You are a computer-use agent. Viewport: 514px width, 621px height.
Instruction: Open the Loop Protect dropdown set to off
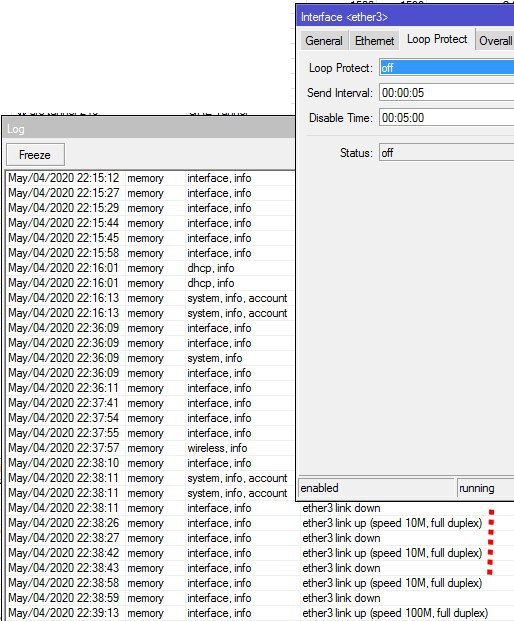point(446,68)
